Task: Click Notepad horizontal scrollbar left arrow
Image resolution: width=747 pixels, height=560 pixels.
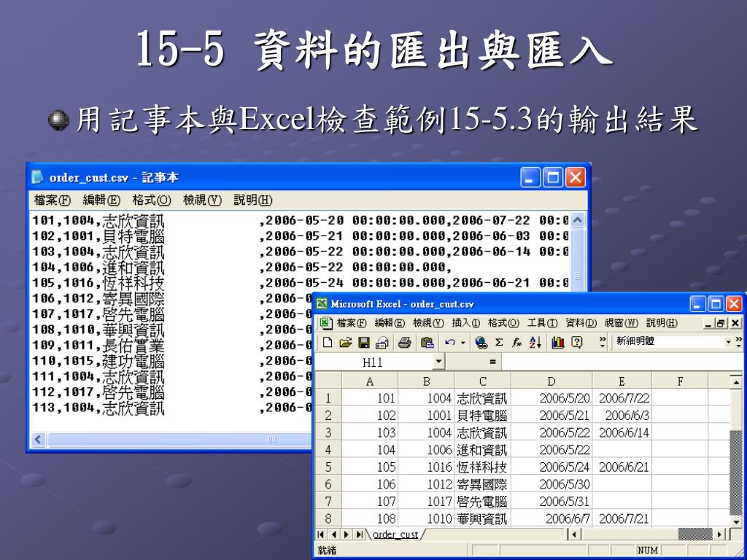Action: tap(38, 439)
